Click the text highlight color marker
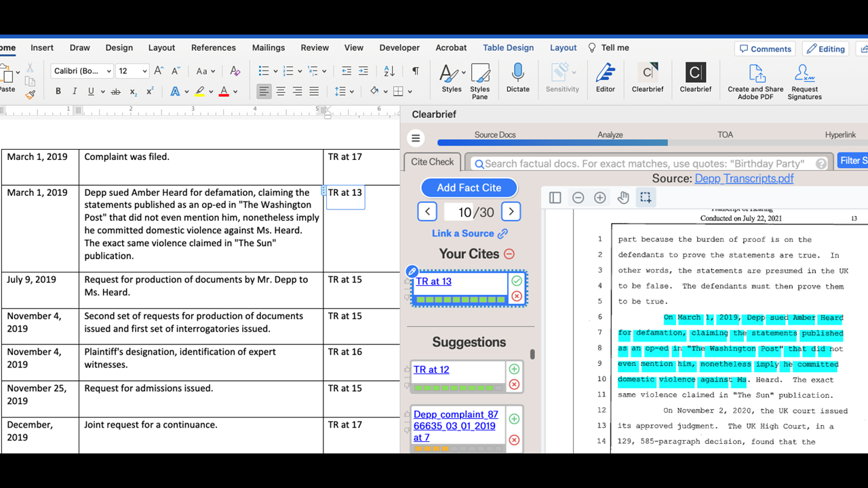 [x=199, y=91]
